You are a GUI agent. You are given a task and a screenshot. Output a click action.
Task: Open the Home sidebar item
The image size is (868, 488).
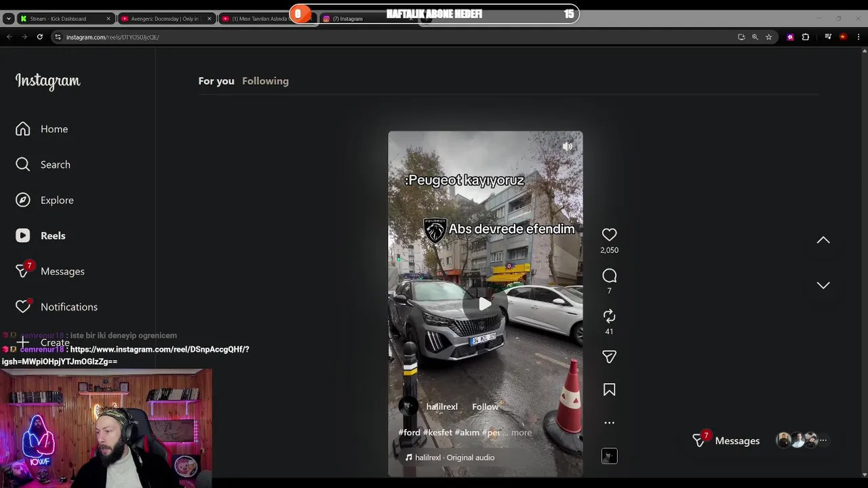tap(42, 129)
